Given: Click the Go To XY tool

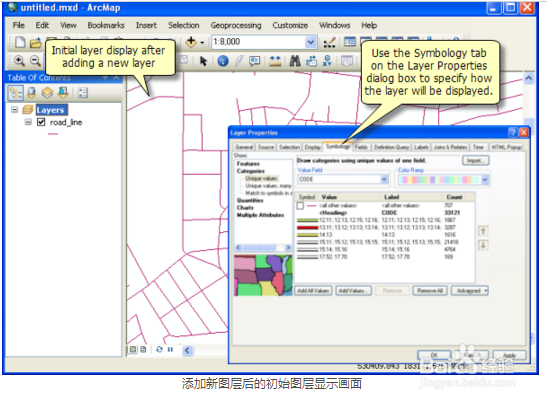Looking at the screenshot, I should pos(327,61).
